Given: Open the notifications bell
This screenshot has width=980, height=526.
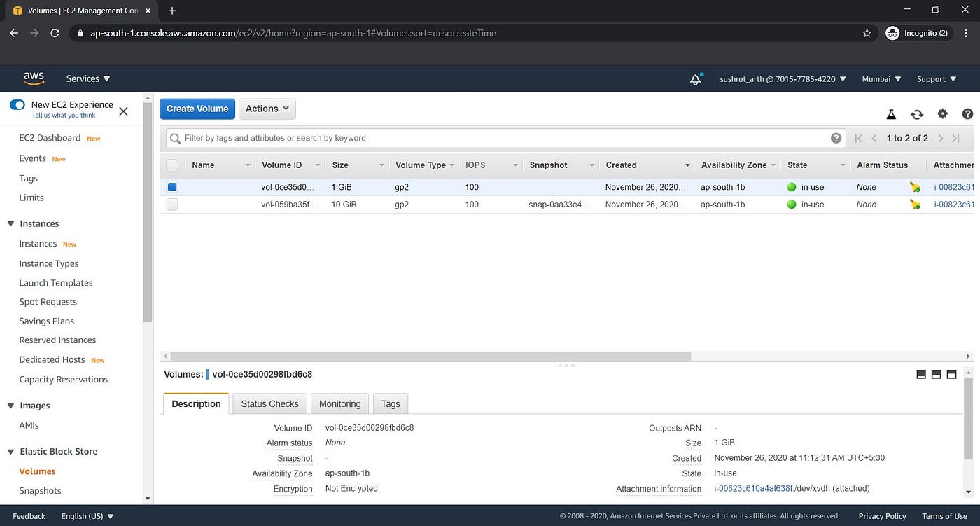Looking at the screenshot, I should click(696, 79).
